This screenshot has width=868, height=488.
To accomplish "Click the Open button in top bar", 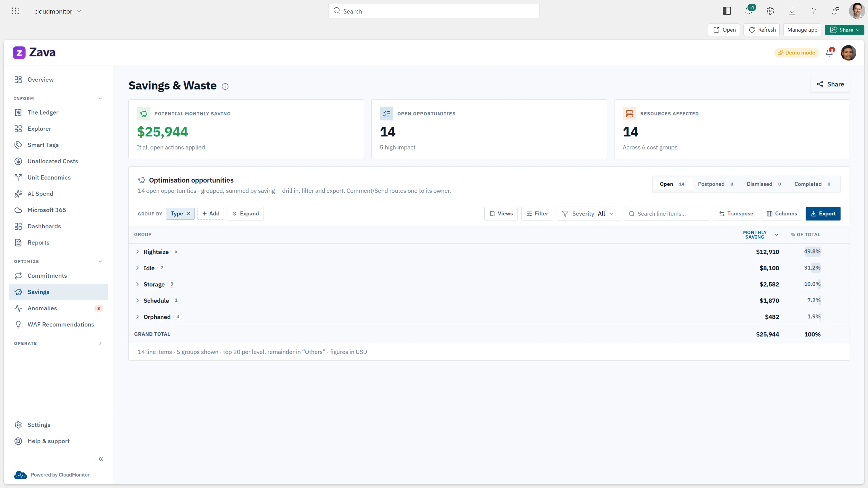I will [724, 30].
